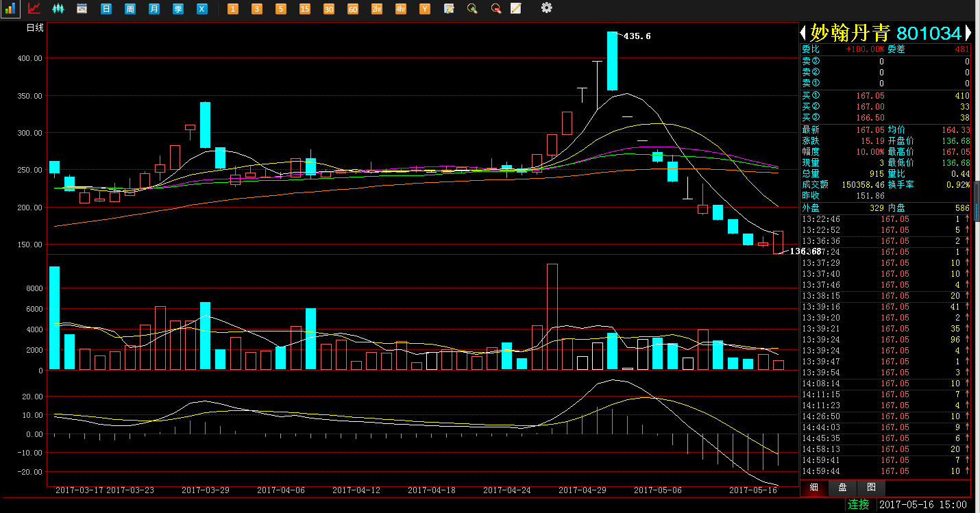Switch to the red line chart icon
The height and width of the screenshot is (513, 980).
[x=34, y=9]
